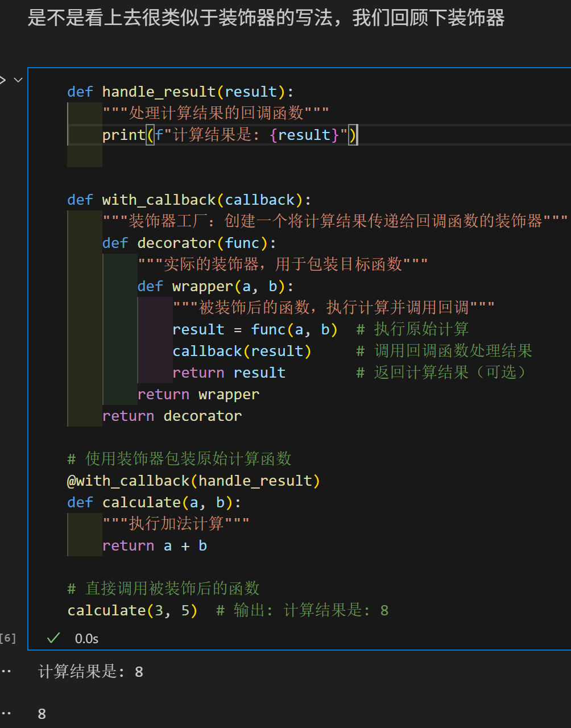Click the comment '# 调用回调函数处理结果'
This screenshot has width=571, height=728.
click(445, 351)
